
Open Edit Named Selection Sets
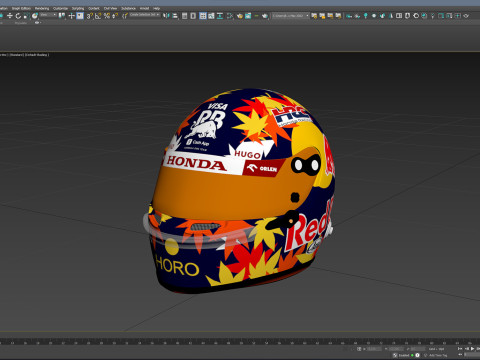[125, 16]
